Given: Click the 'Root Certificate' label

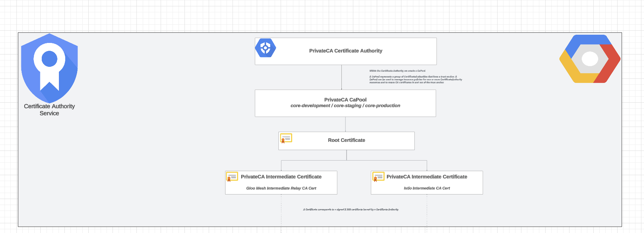Looking at the screenshot, I should click(x=346, y=140).
